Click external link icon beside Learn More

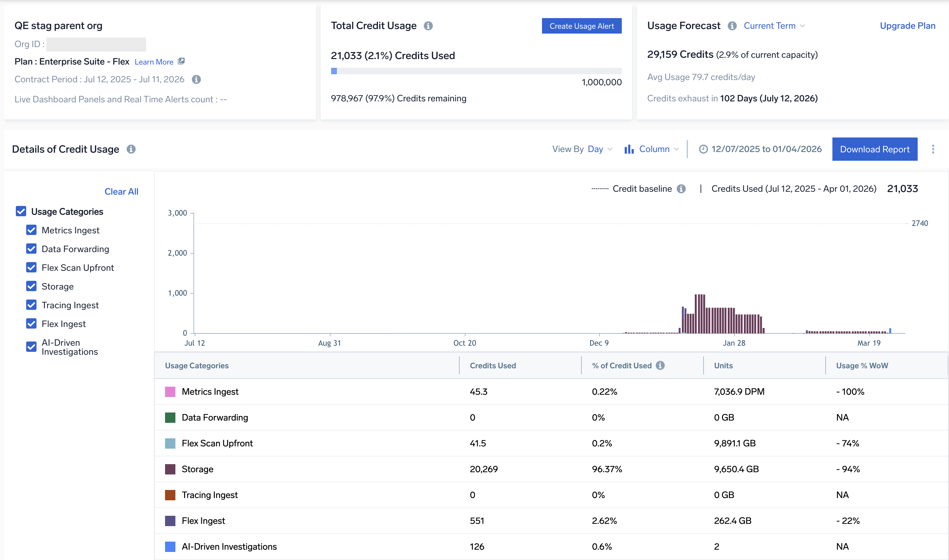(x=181, y=61)
